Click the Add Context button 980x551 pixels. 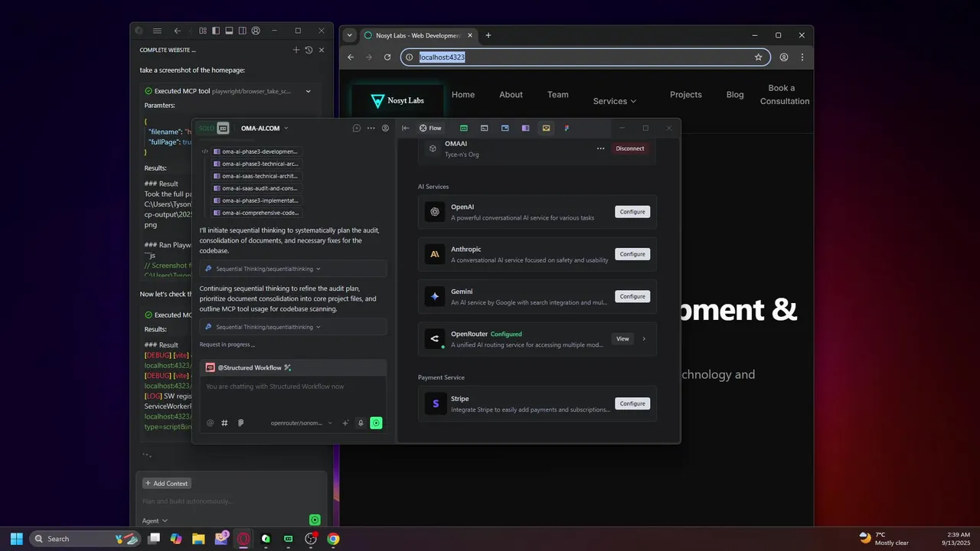(167, 484)
